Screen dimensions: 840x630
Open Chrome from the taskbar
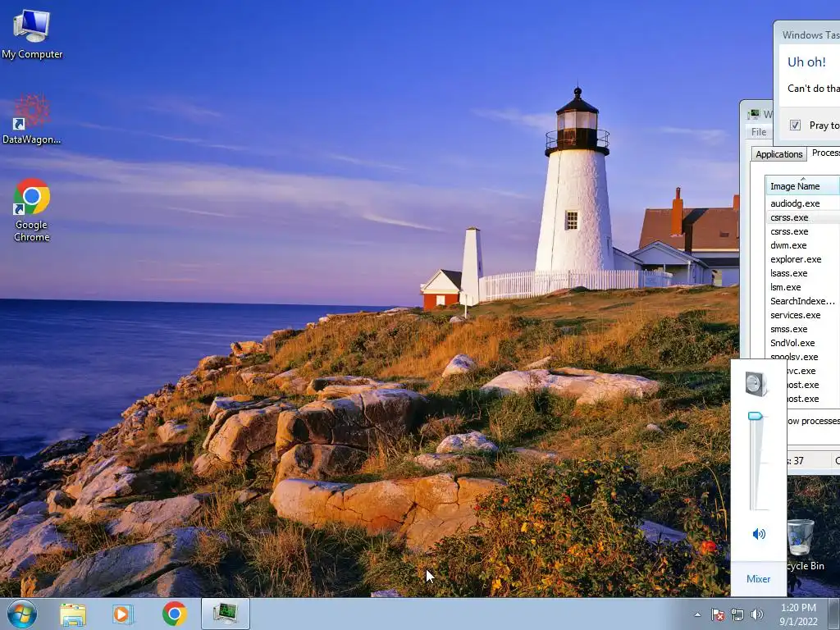tap(174, 614)
